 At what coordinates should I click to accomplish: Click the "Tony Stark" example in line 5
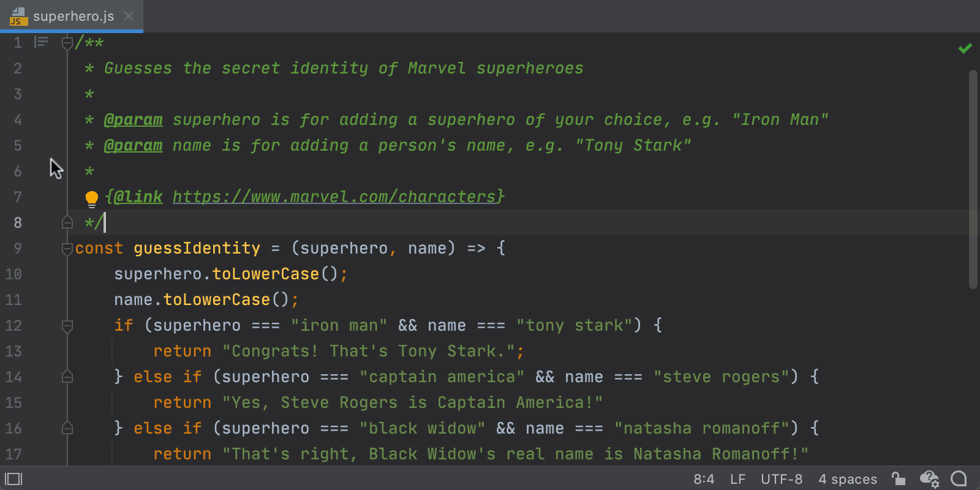[633, 145]
